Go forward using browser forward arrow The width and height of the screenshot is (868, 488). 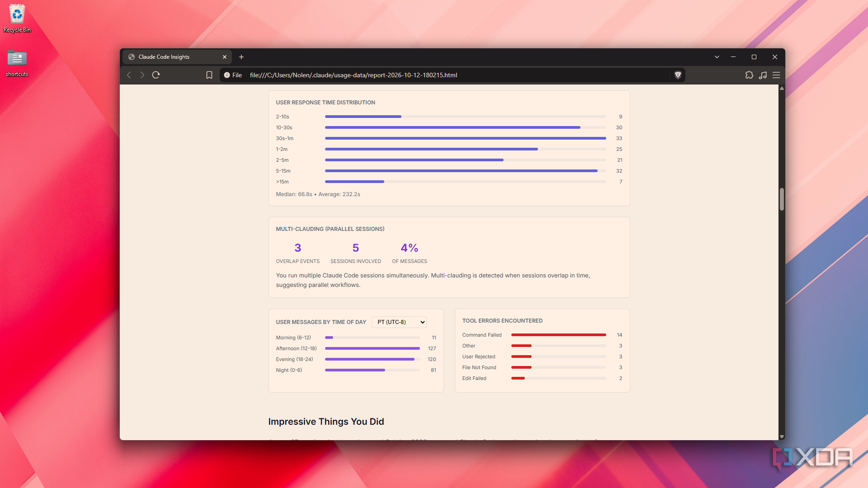142,75
